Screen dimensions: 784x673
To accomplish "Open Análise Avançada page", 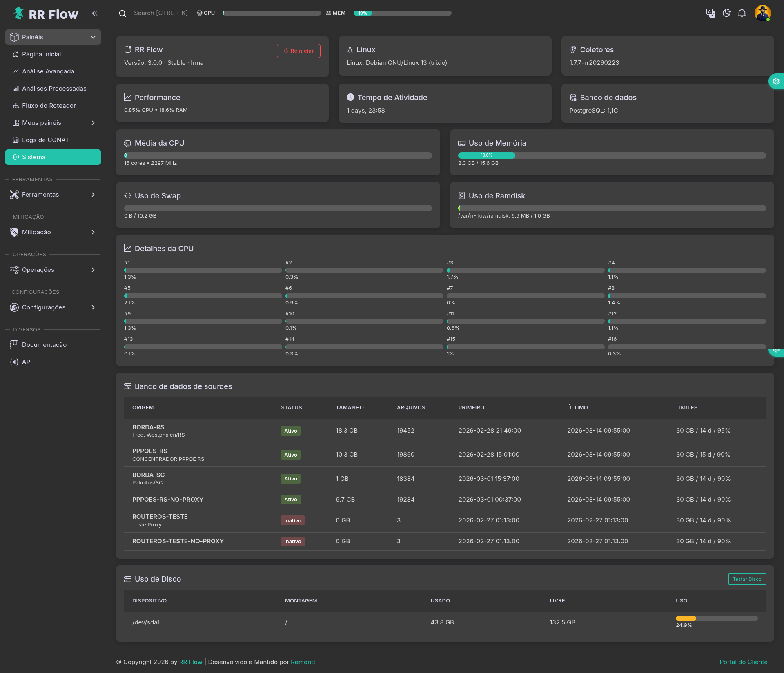I will [48, 71].
